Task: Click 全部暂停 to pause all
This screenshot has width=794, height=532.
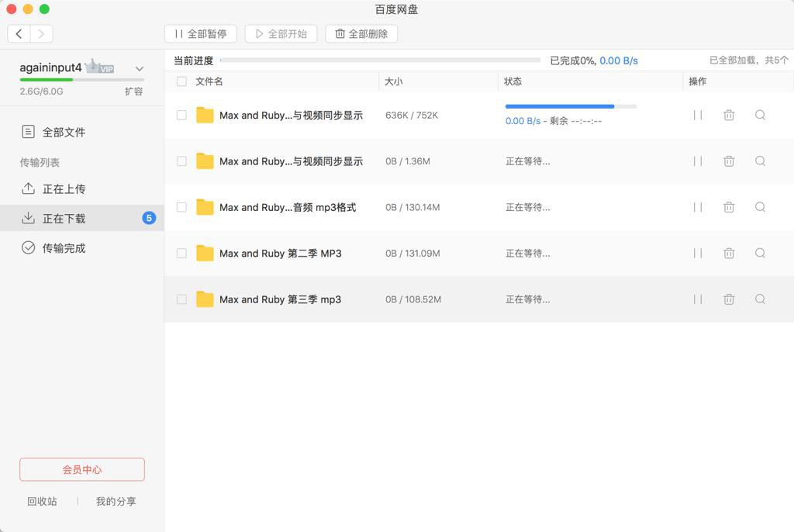Action: click(x=201, y=34)
